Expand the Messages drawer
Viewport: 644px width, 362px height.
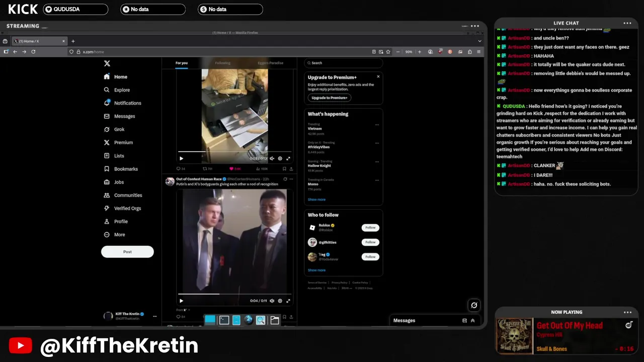[x=472, y=320]
